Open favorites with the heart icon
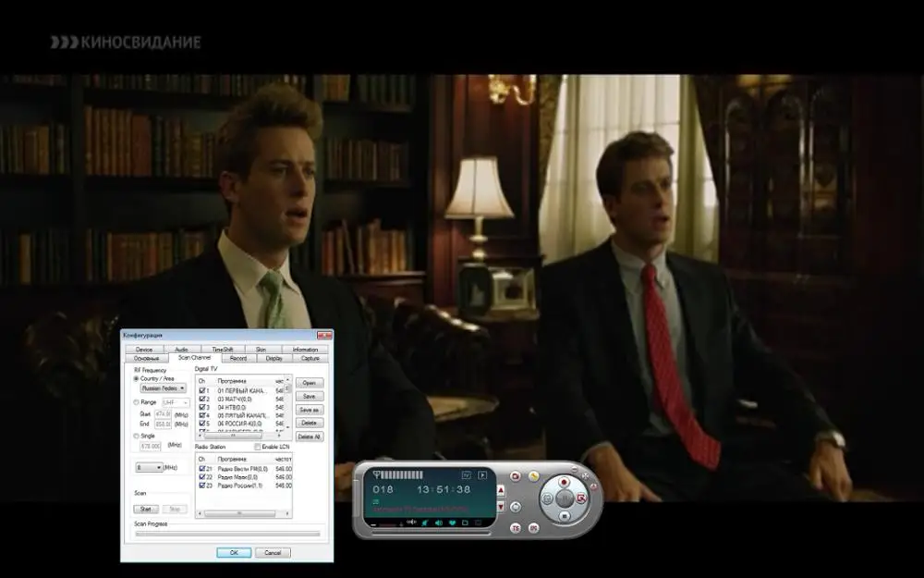This screenshot has height=578, width=924. [452, 523]
